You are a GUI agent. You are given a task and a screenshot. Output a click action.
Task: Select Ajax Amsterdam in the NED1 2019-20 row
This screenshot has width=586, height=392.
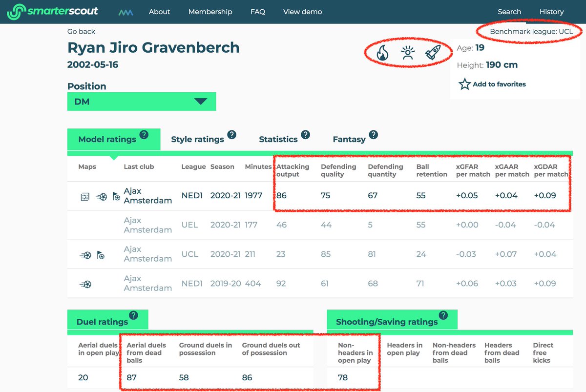point(148,283)
